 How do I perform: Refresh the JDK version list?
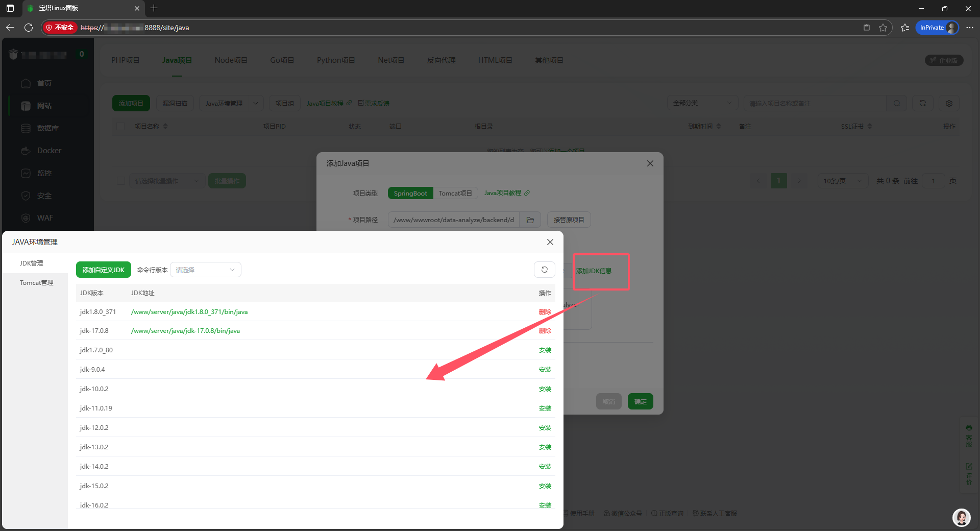[545, 270]
